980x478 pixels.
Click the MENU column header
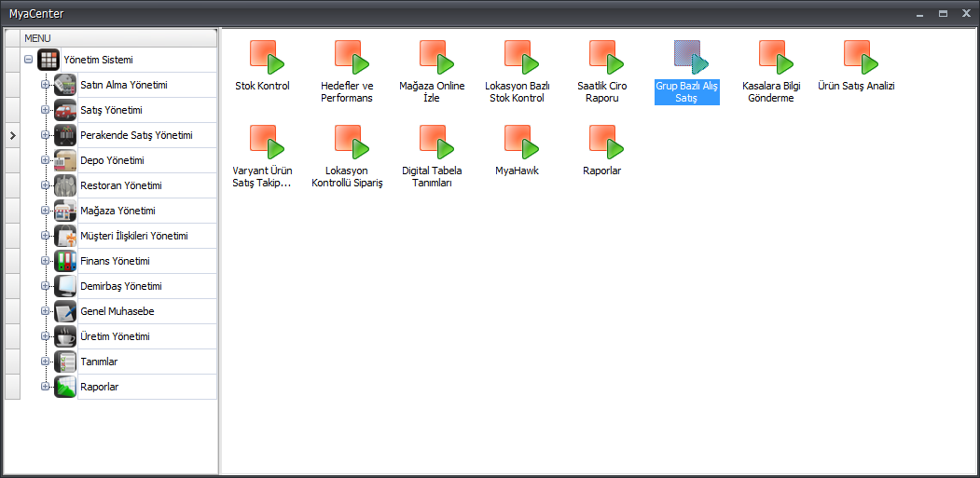click(x=118, y=38)
